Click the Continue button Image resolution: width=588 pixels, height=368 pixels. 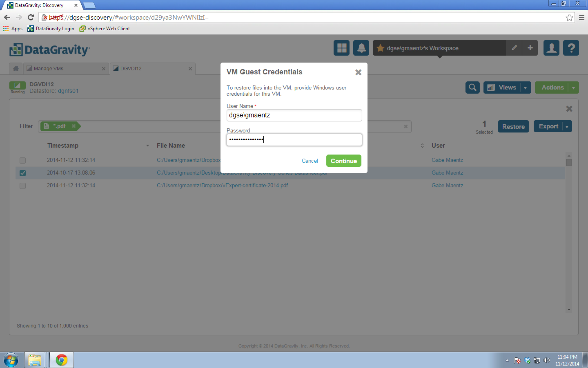pyautogui.click(x=343, y=161)
